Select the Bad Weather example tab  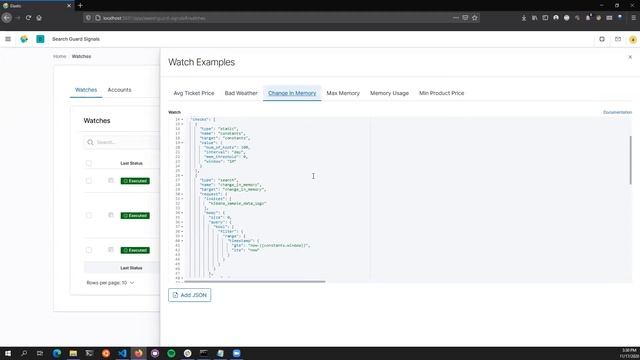tap(241, 93)
